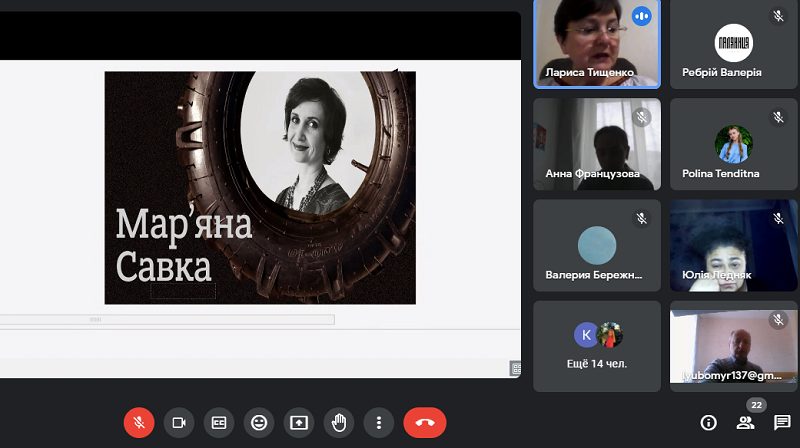
Task: Click the present screen icon
Action: 299,422
